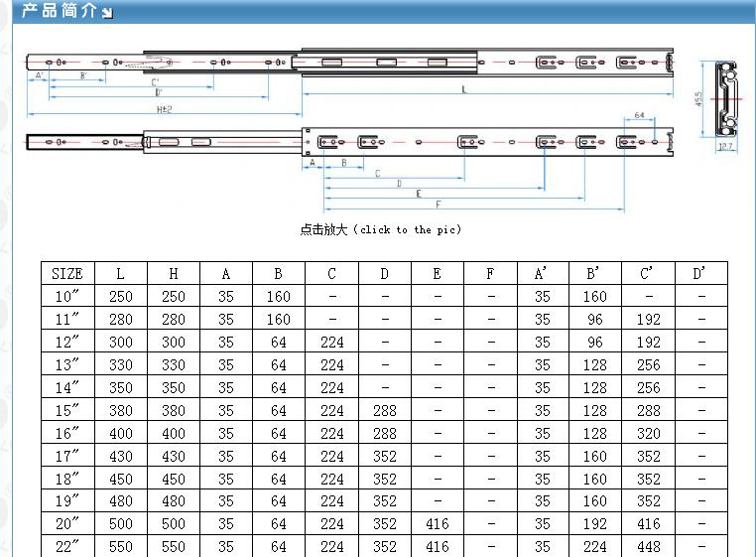Click the 320 value in the 16″ row
Screen dimensions: 756x557
tap(649, 433)
